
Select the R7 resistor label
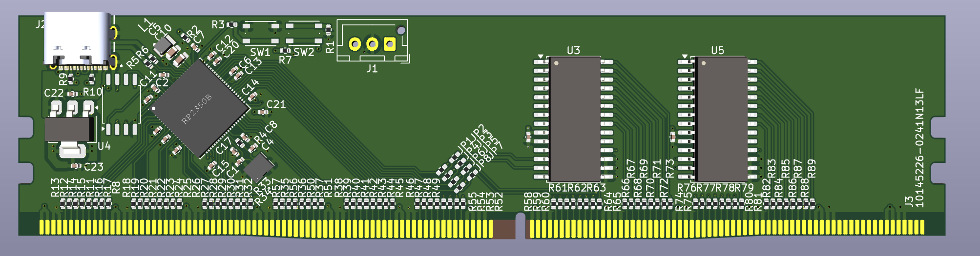pos(285,60)
